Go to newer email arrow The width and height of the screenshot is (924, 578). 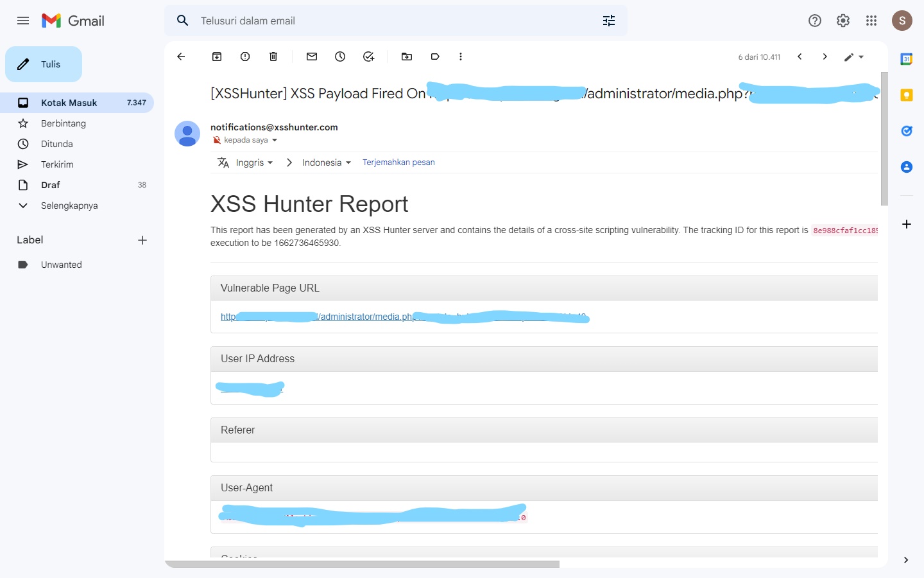800,57
